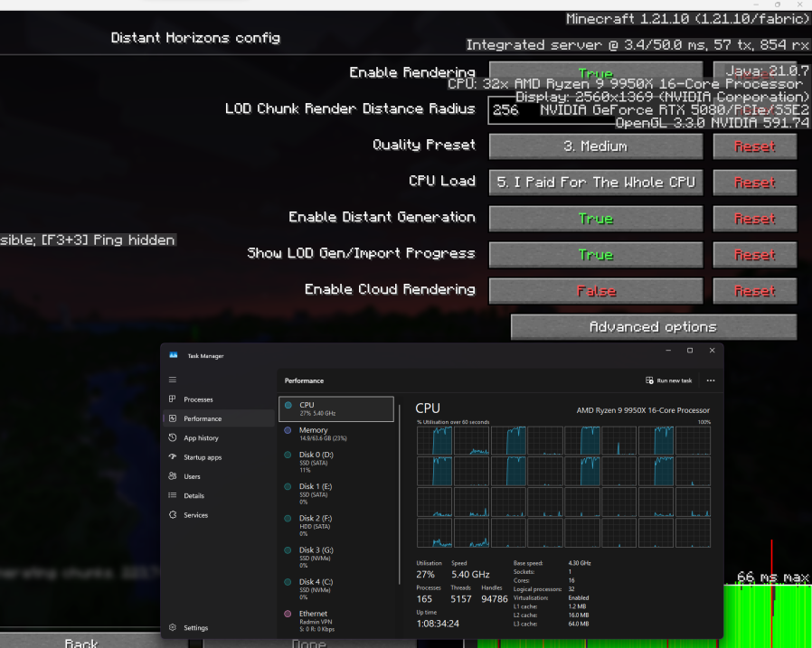Open the three-dot more options menu
Viewport: 812px width, 648px height.
click(711, 380)
